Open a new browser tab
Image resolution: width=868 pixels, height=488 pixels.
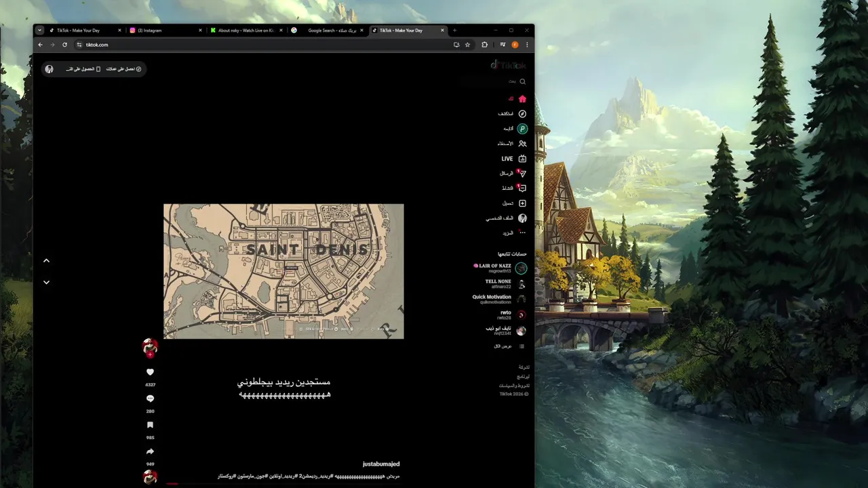tap(454, 30)
